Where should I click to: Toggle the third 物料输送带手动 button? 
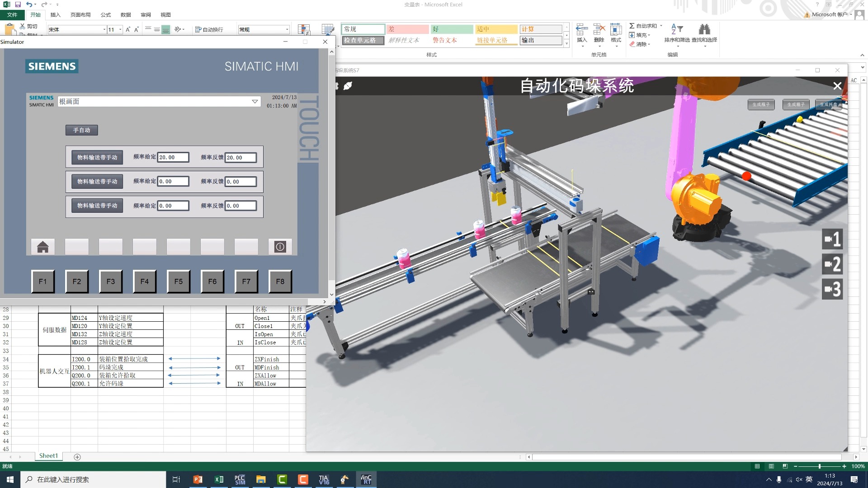click(97, 206)
